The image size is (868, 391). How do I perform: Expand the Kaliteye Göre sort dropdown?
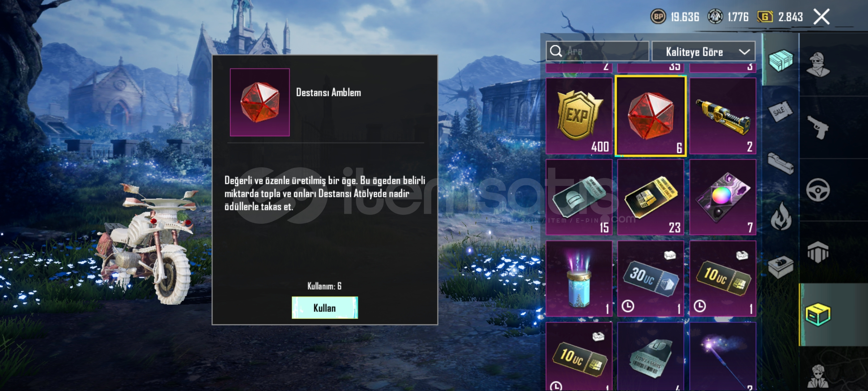point(703,52)
